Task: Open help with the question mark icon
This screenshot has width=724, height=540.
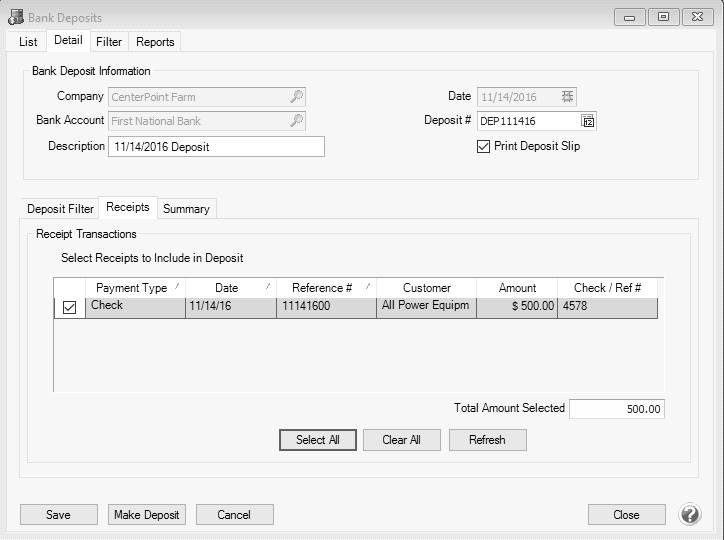Action: click(x=690, y=514)
